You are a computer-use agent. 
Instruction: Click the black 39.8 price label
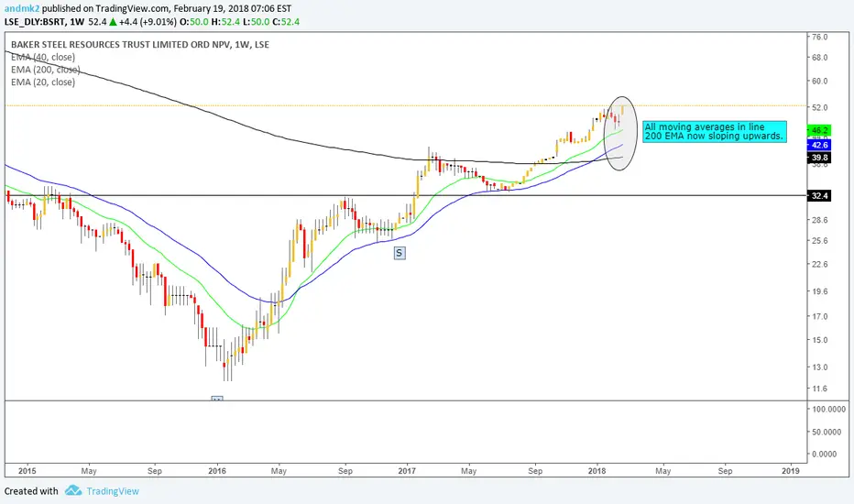point(819,158)
